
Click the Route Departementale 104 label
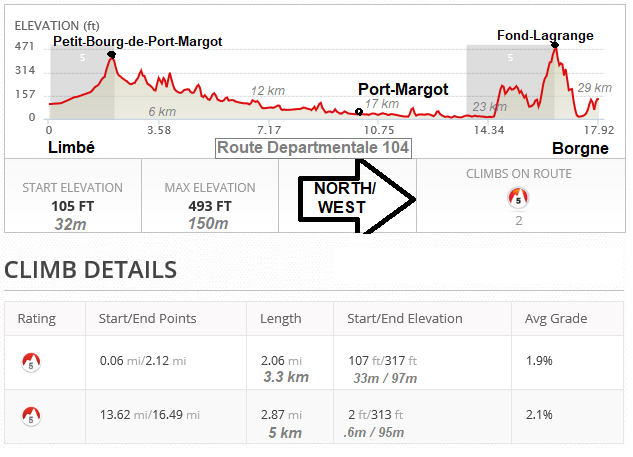tap(314, 148)
